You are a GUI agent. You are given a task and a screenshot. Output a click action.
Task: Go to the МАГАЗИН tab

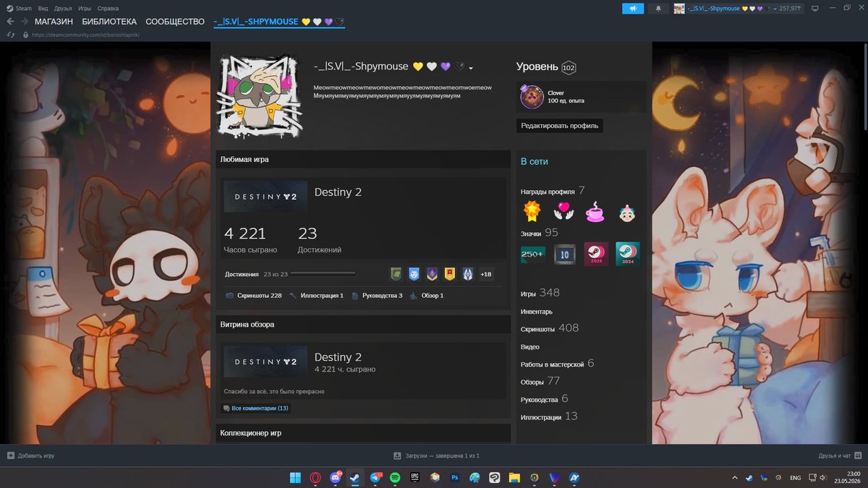(54, 22)
